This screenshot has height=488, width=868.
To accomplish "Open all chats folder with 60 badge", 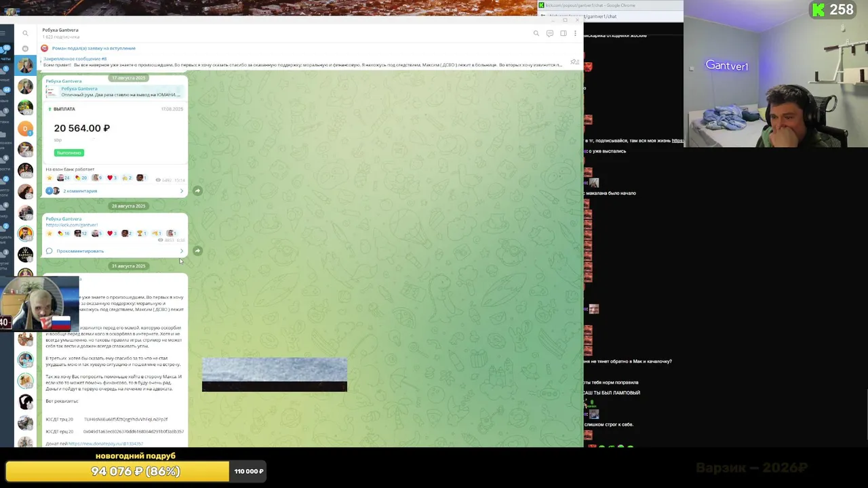I will [5, 53].
